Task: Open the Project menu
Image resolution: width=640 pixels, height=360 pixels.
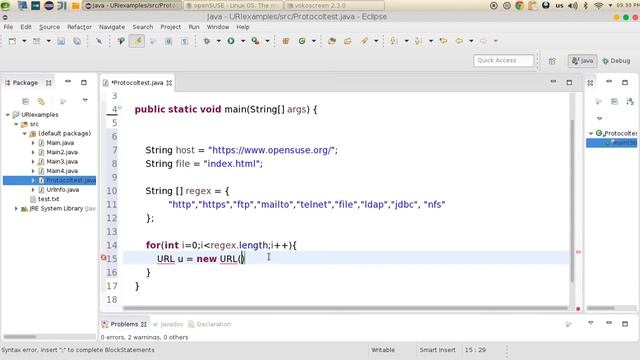Action: pos(171,27)
